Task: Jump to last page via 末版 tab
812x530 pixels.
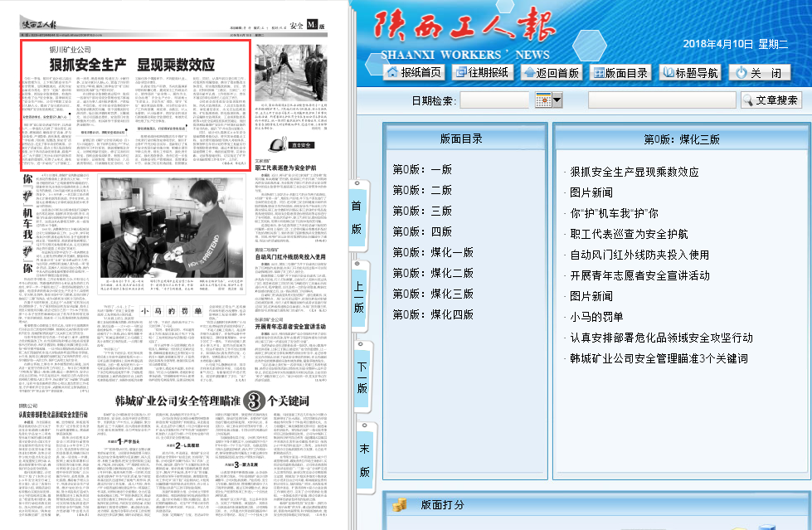Action: [x=363, y=460]
